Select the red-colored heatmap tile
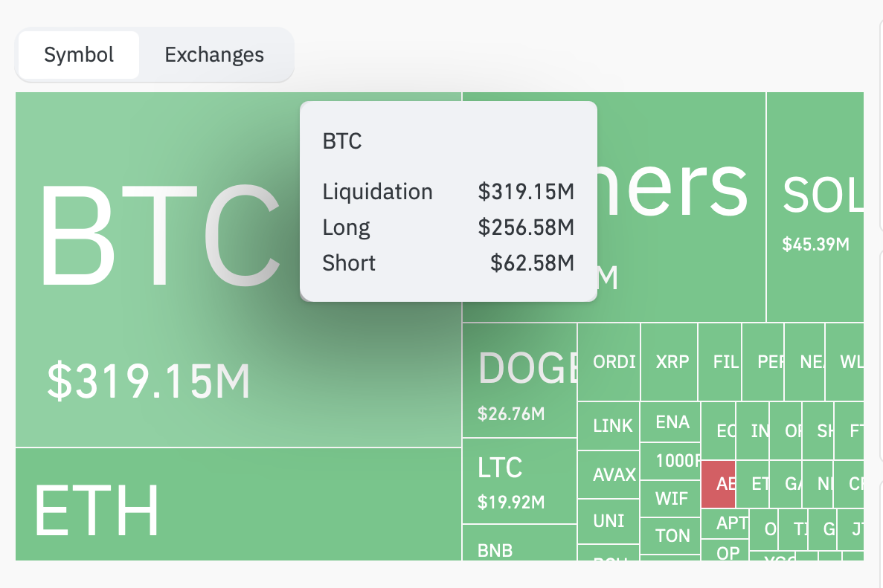This screenshot has height=588, width=883. (719, 484)
